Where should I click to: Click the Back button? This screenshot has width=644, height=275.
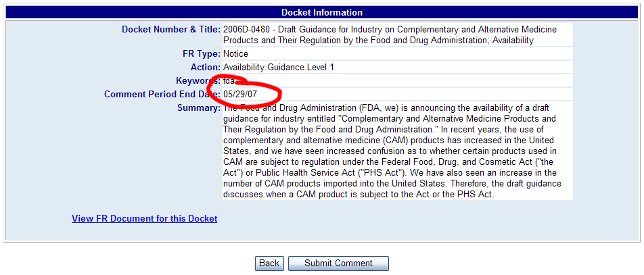pos(269,263)
